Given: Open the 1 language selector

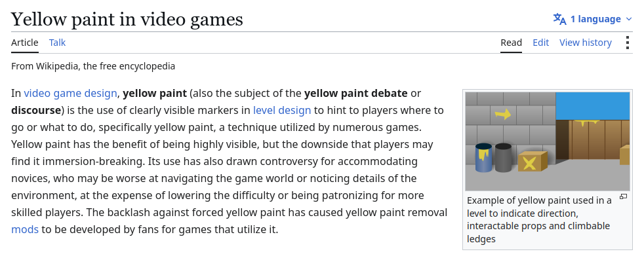Looking at the screenshot, I should click(593, 19).
